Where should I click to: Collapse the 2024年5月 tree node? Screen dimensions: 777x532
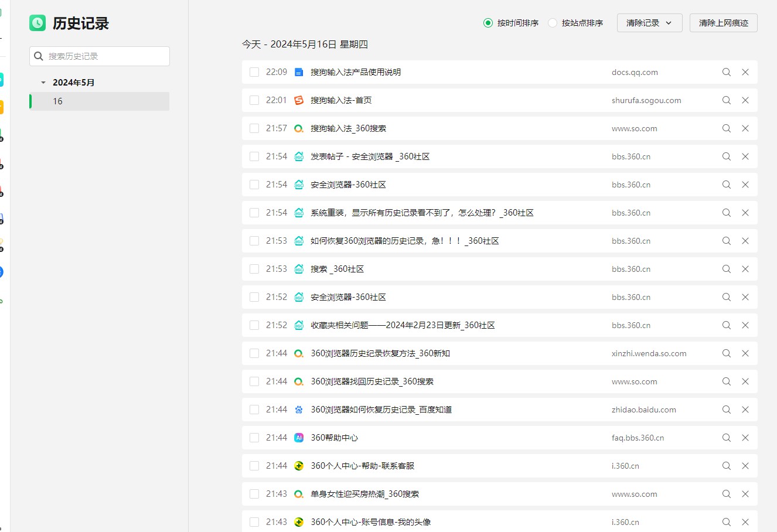tap(43, 83)
